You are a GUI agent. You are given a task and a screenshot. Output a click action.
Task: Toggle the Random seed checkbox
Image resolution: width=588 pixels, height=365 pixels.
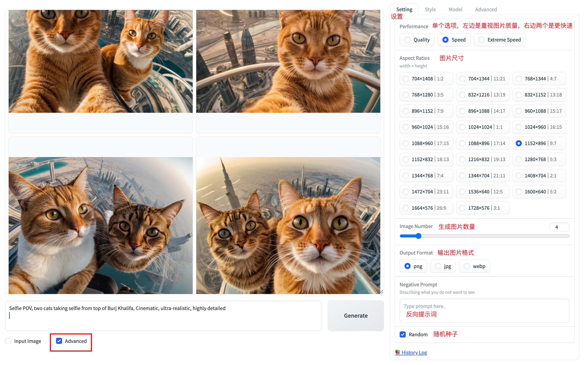[x=403, y=334]
